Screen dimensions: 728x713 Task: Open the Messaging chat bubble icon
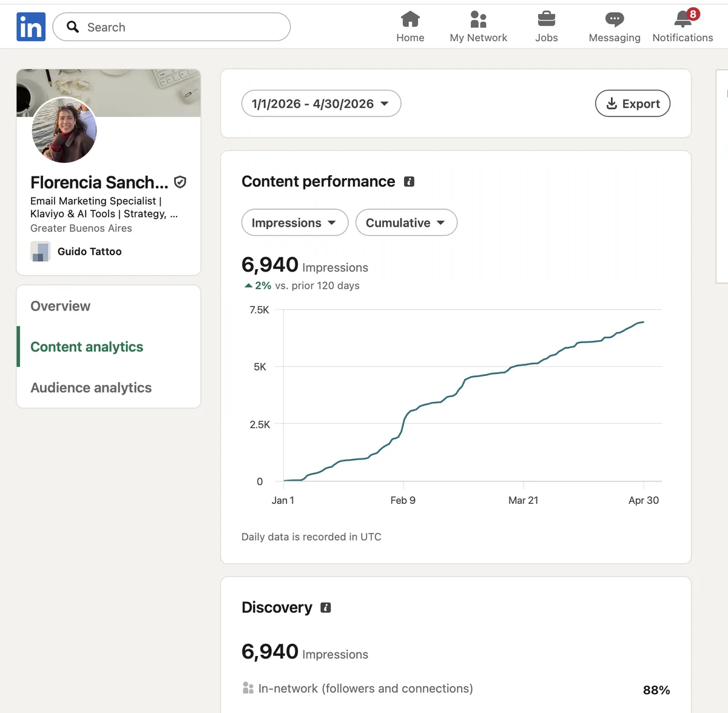tap(615, 19)
